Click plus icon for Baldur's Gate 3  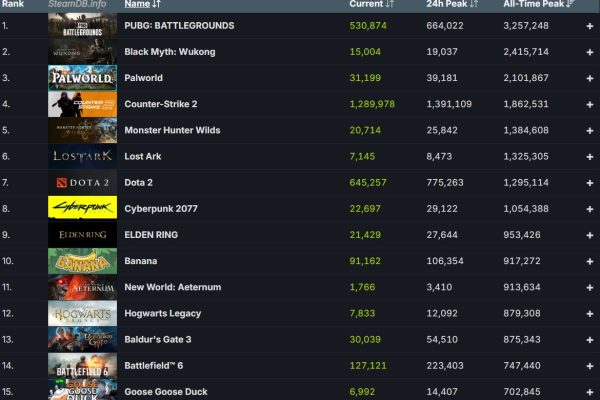589,340
